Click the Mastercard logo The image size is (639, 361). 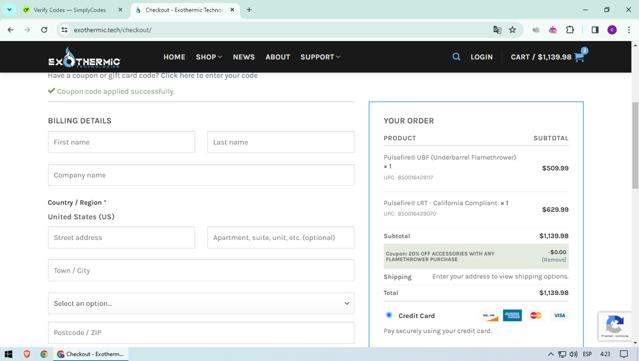click(x=535, y=315)
